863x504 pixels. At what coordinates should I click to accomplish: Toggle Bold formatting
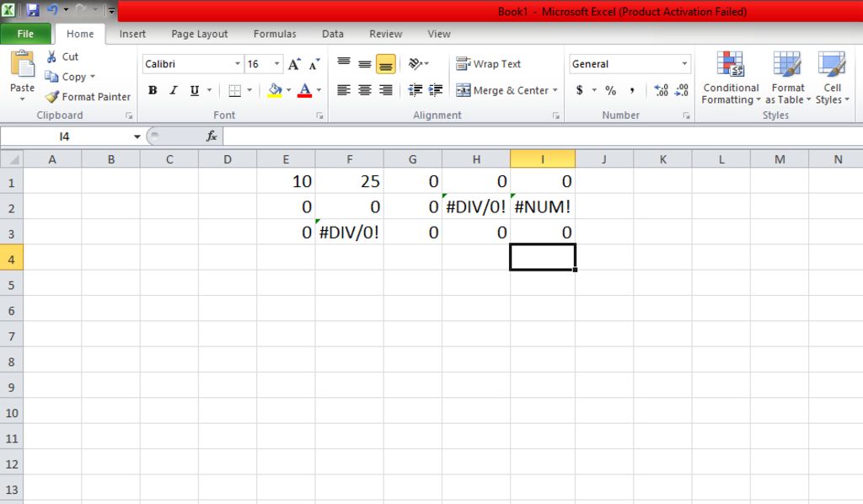point(153,90)
